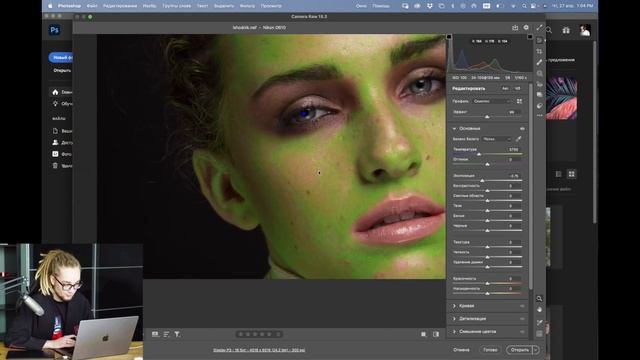Select the Crop tool icon in Camera Raw
This screenshot has width=640, height=360.
point(540,51)
